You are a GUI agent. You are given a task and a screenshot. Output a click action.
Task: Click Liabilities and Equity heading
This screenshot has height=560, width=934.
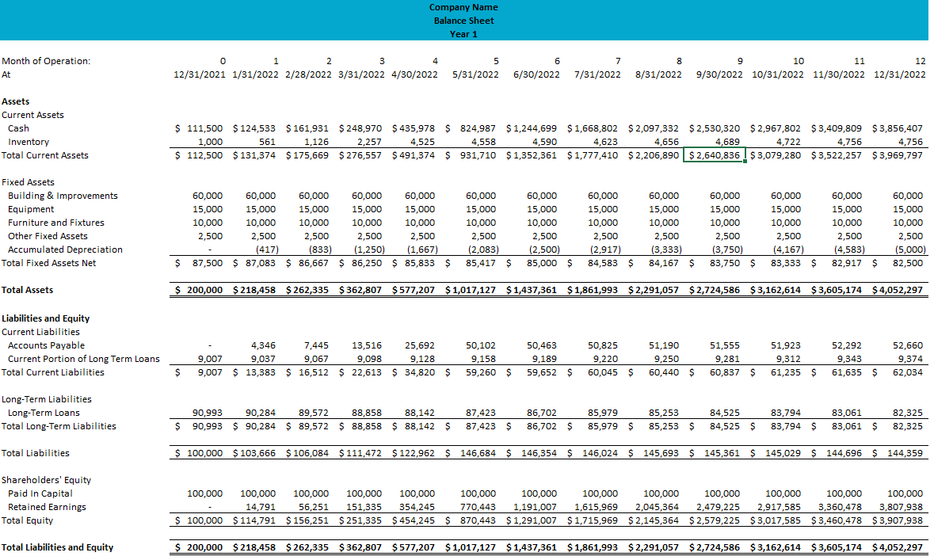point(46,318)
